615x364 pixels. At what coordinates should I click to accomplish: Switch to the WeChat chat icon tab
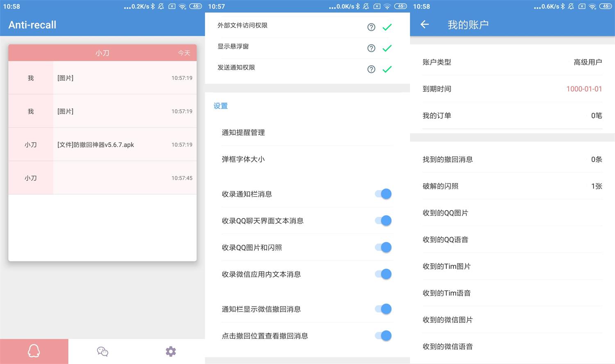point(102,351)
